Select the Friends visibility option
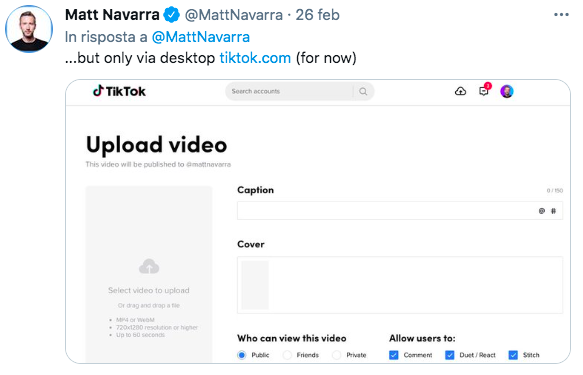This screenshot has height=375, width=583. (x=287, y=355)
